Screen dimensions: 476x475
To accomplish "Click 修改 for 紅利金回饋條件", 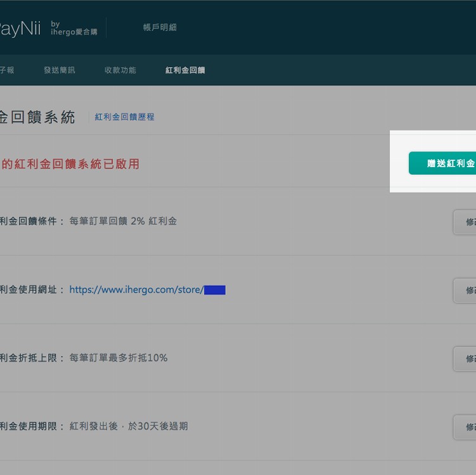I will (x=465, y=222).
